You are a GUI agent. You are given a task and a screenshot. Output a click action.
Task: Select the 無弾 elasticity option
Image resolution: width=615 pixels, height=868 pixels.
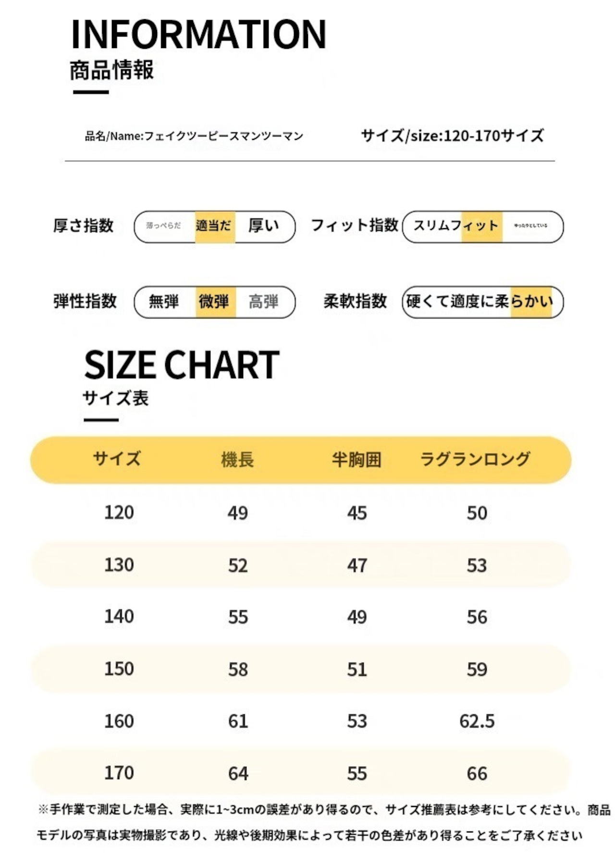coord(164,302)
